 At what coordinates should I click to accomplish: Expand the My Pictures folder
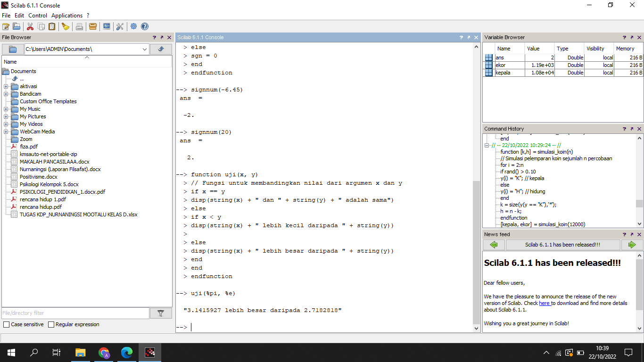6,116
